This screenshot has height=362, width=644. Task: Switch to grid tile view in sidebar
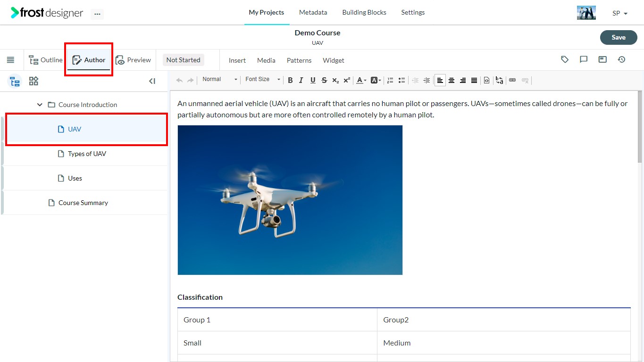[x=33, y=81]
